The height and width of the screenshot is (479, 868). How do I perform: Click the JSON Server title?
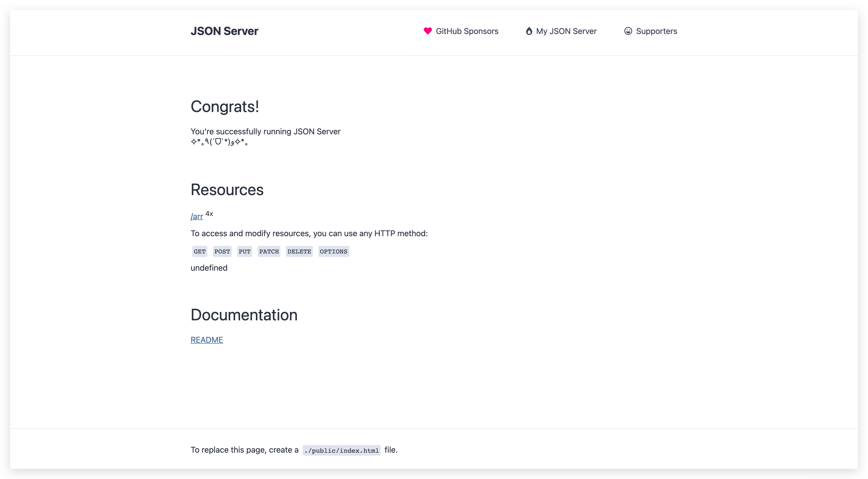pos(224,31)
